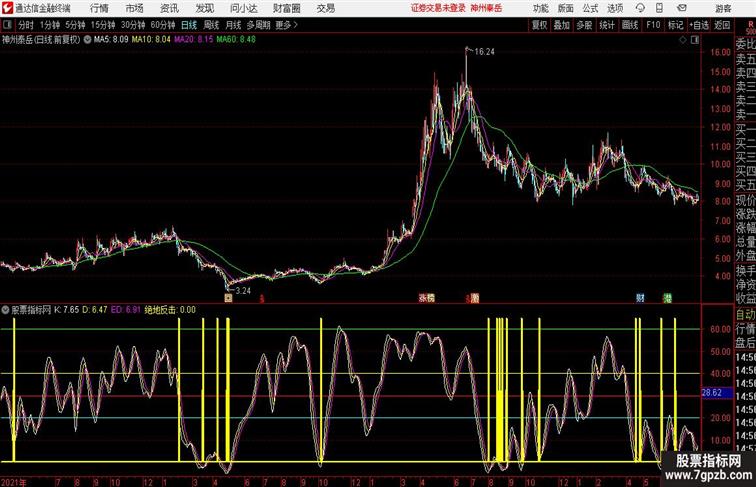
Task: Click the headset customer service icon
Action: pyautogui.click(x=640, y=8)
